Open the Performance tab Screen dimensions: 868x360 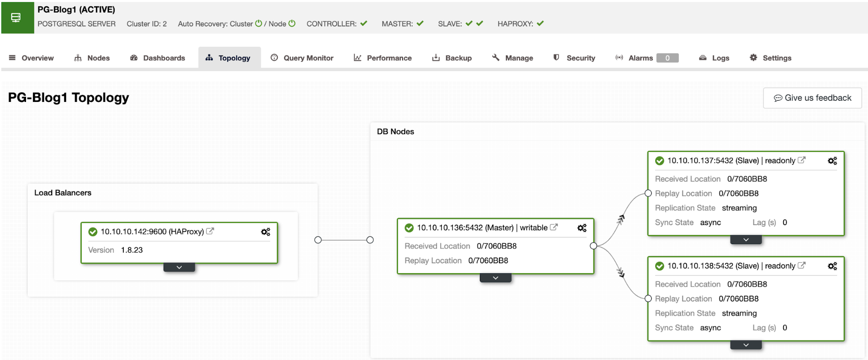(383, 58)
